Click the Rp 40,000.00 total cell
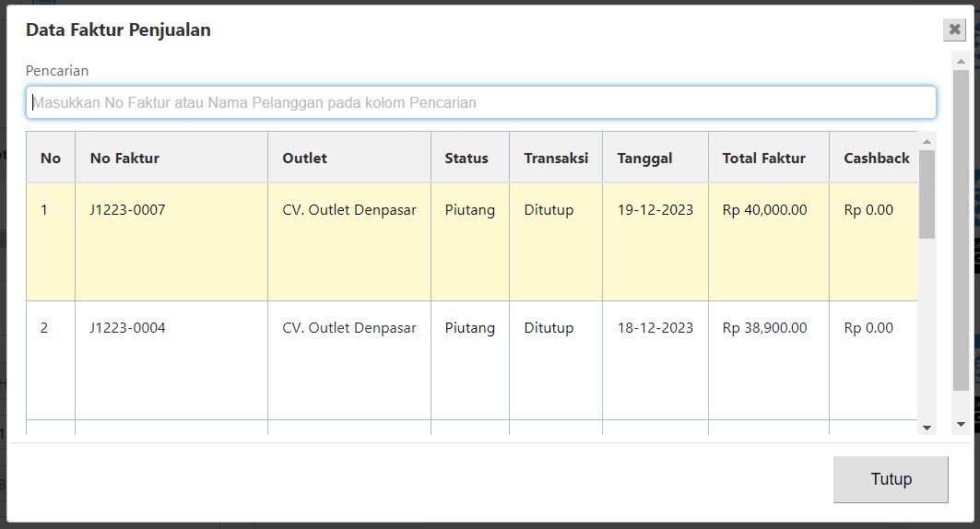Screen dimensions: 980x529 (764, 210)
